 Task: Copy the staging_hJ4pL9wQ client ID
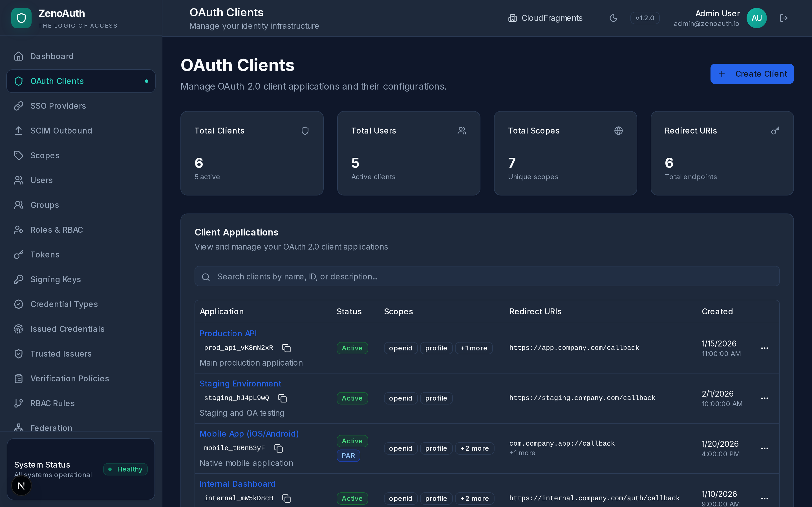[x=283, y=398]
